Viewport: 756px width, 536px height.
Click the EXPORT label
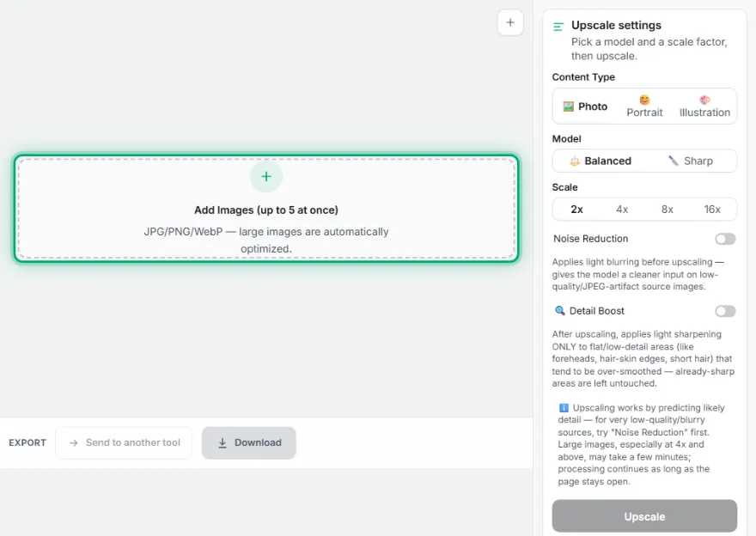(x=27, y=442)
